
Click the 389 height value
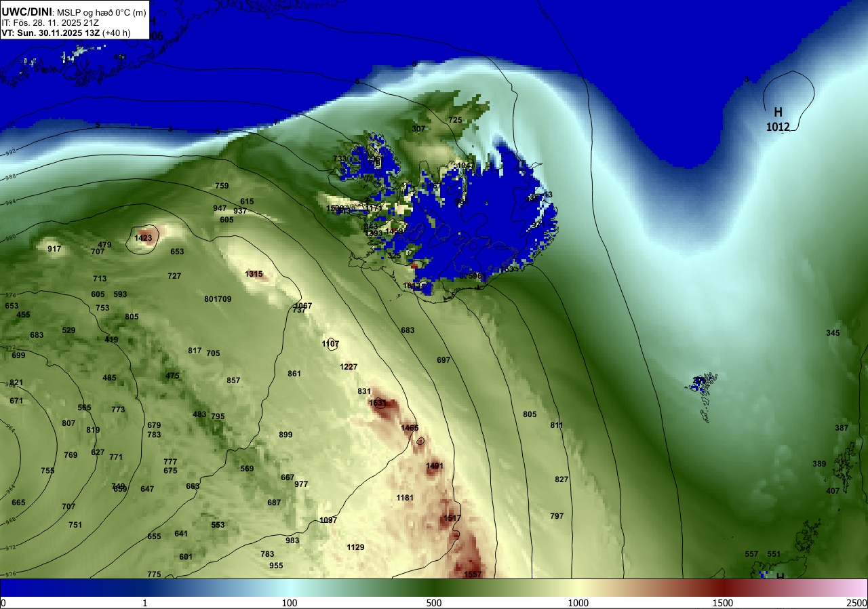[819, 464]
